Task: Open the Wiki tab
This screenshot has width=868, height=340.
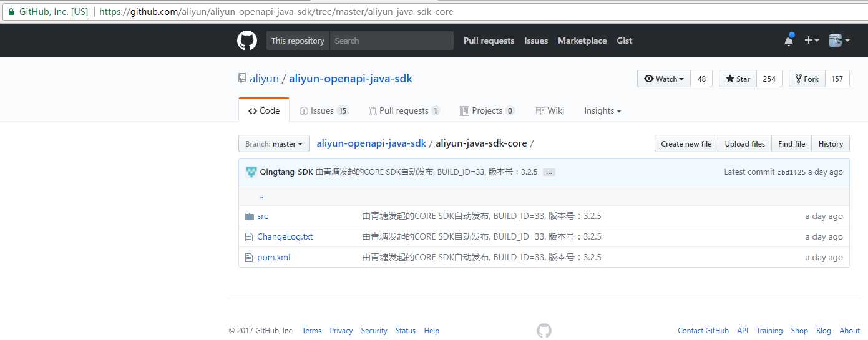Action: pyautogui.click(x=550, y=110)
